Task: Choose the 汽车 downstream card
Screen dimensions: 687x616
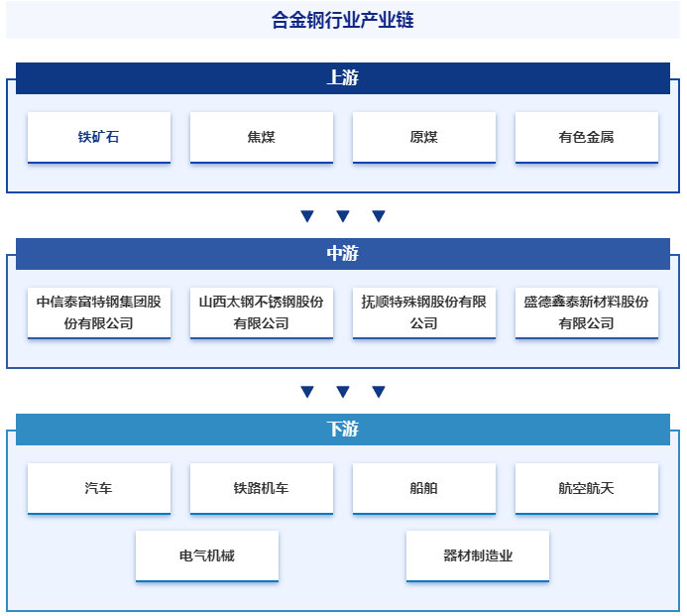Action: coord(99,488)
